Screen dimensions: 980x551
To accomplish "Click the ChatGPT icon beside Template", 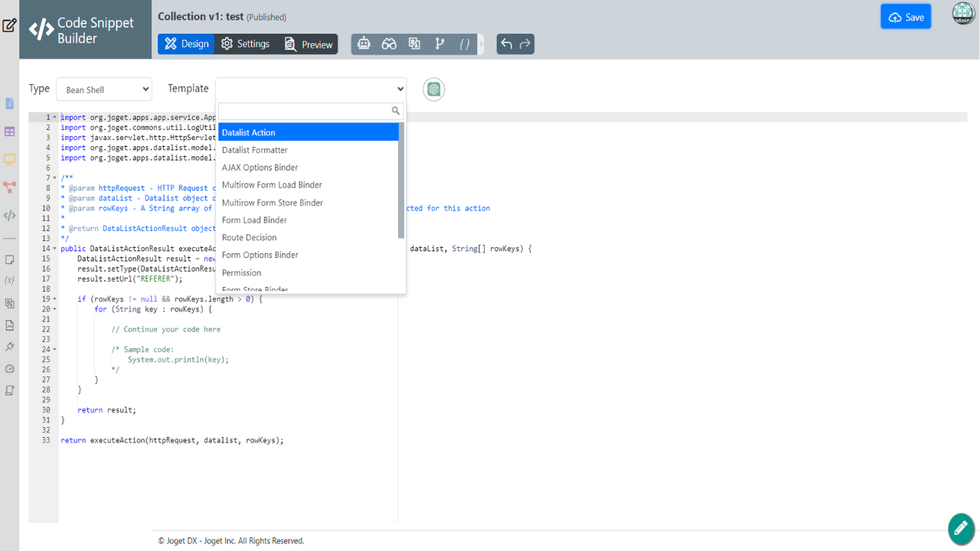I will (434, 90).
